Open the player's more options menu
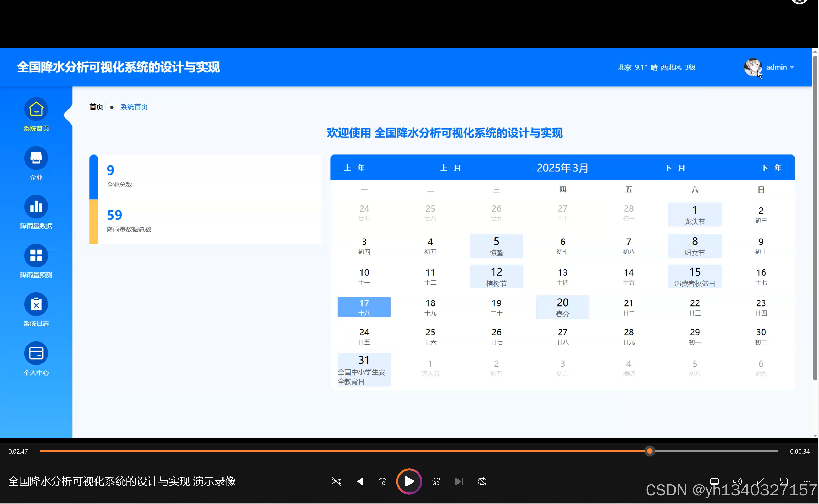The image size is (819, 504). coord(807,481)
